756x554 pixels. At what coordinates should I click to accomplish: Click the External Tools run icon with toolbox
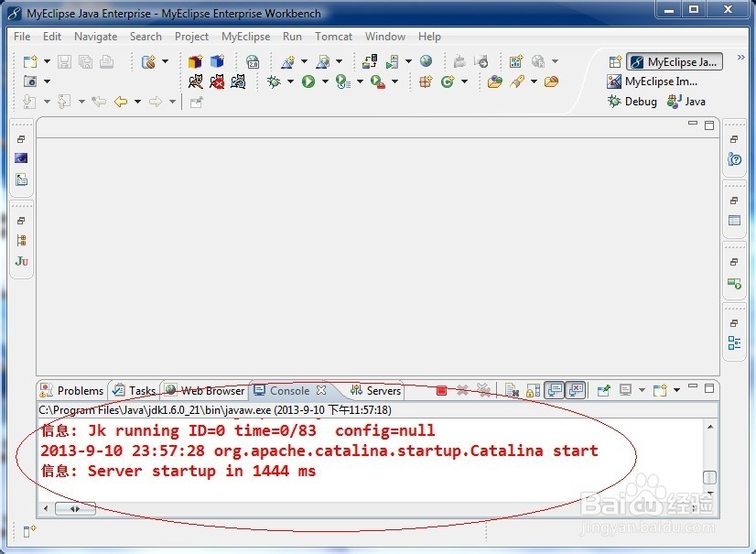click(x=377, y=81)
